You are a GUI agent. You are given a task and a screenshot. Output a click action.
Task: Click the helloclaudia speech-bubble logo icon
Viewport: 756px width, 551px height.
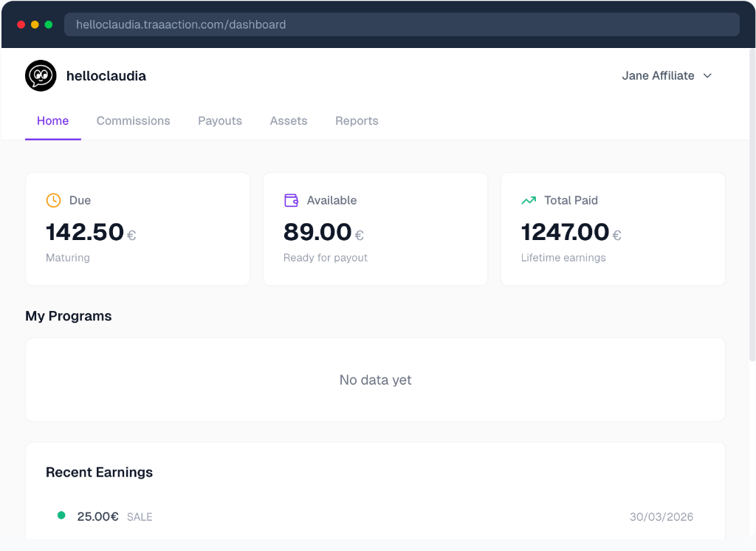point(41,75)
